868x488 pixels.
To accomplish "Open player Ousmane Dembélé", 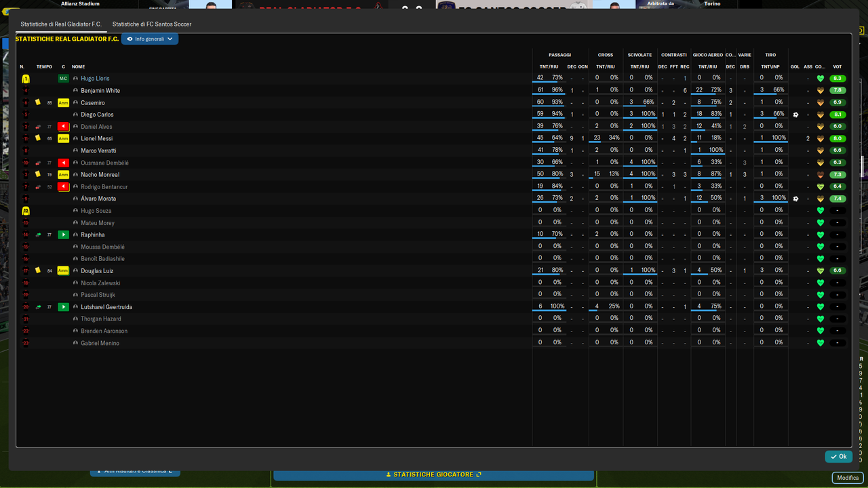I will click(104, 163).
